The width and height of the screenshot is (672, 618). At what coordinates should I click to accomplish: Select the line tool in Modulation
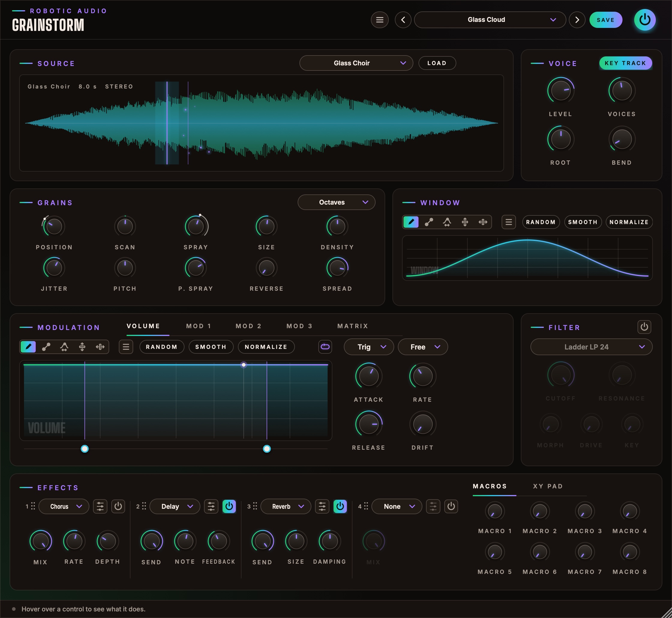point(46,347)
